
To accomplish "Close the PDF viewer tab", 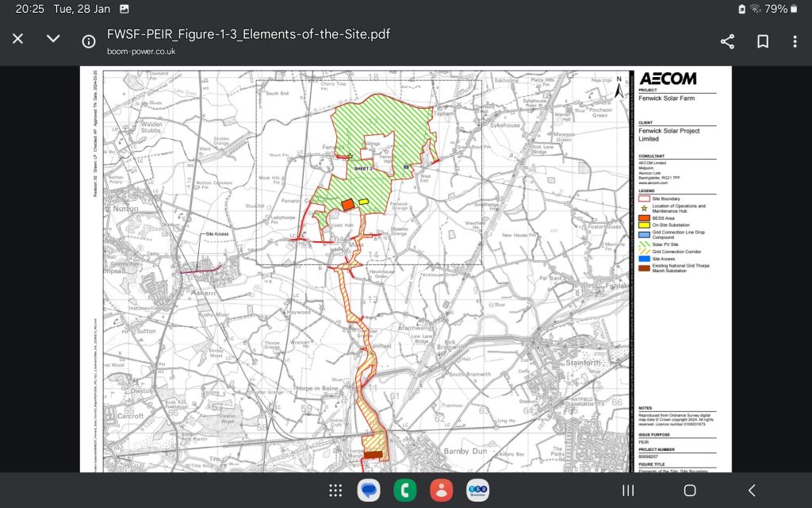I will [x=17, y=39].
